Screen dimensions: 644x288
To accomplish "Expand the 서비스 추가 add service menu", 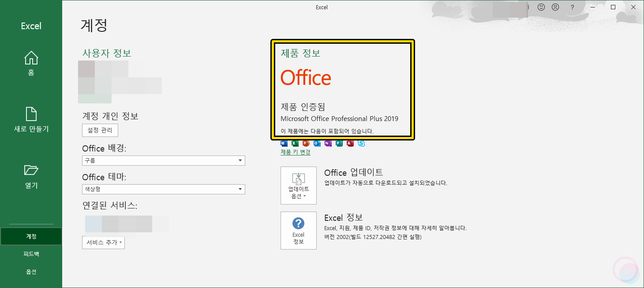I will tap(103, 243).
